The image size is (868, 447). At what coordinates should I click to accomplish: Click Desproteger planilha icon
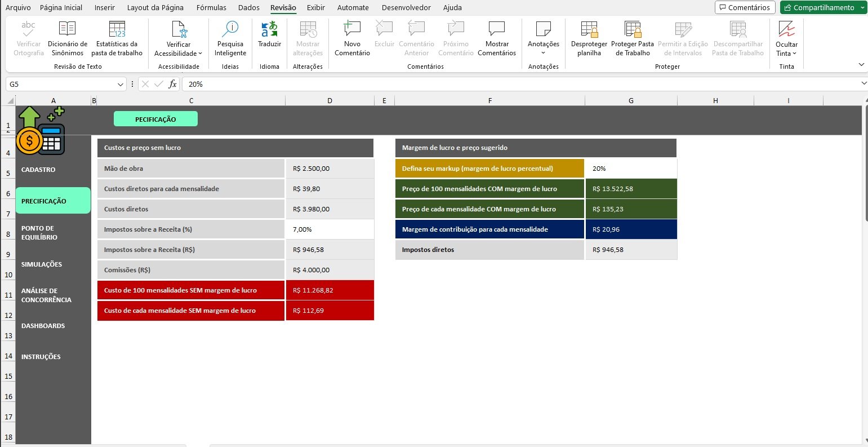589,29
